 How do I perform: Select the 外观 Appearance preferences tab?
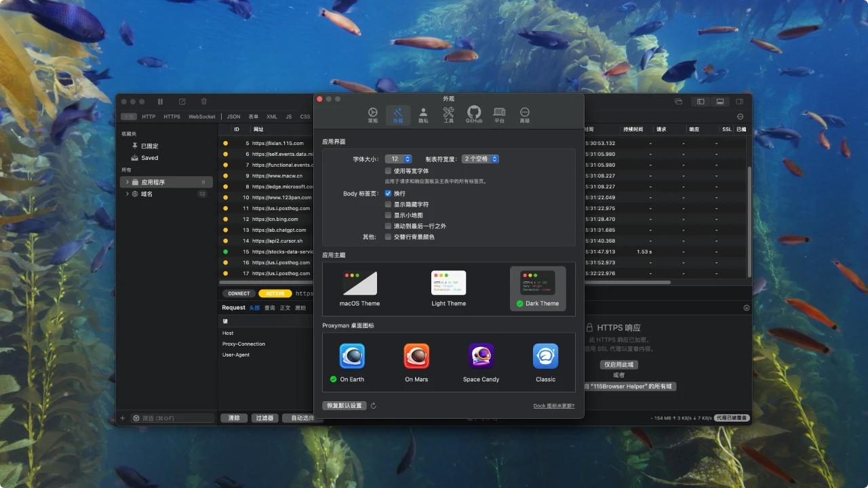(x=398, y=115)
